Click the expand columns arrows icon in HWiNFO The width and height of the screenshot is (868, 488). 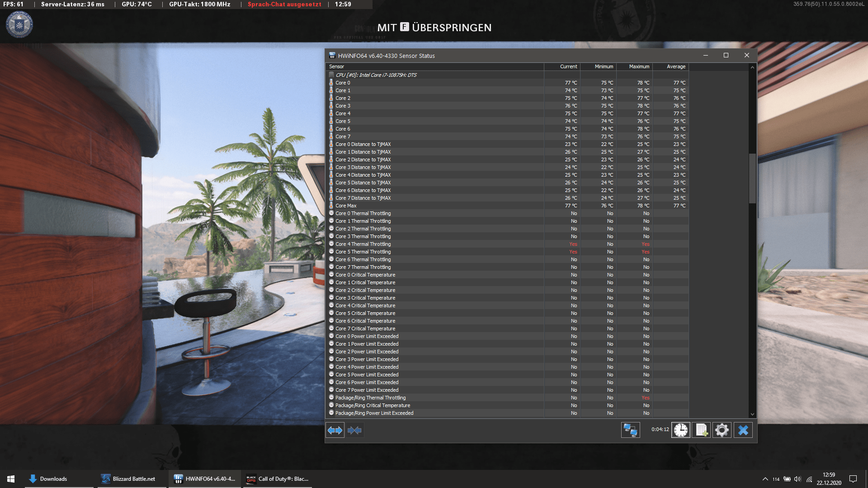pyautogui.click(x=335, y=430)
